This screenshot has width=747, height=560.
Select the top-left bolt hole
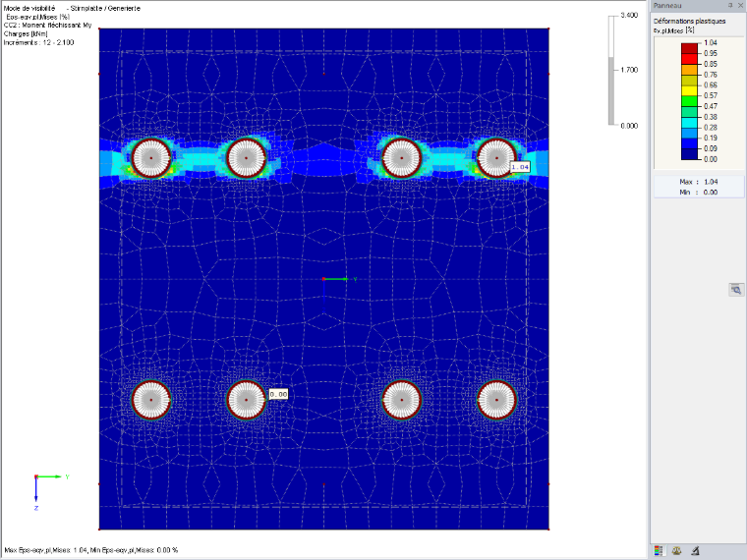coord(151,157)
